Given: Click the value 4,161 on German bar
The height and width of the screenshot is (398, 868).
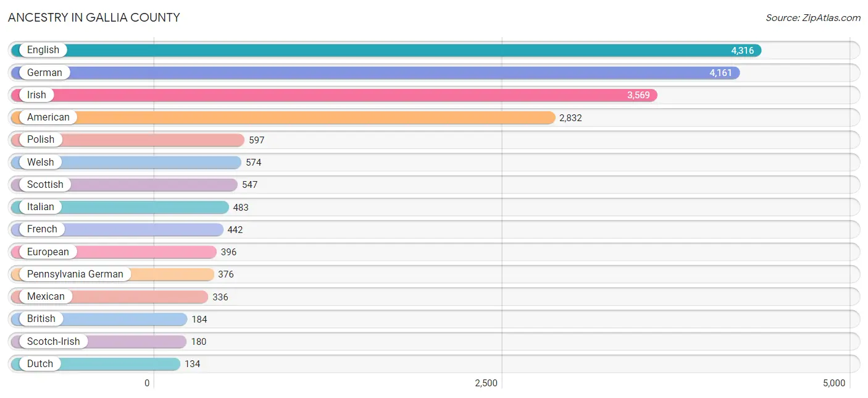Looking at the screenshot, I should [x=720, y=73].
